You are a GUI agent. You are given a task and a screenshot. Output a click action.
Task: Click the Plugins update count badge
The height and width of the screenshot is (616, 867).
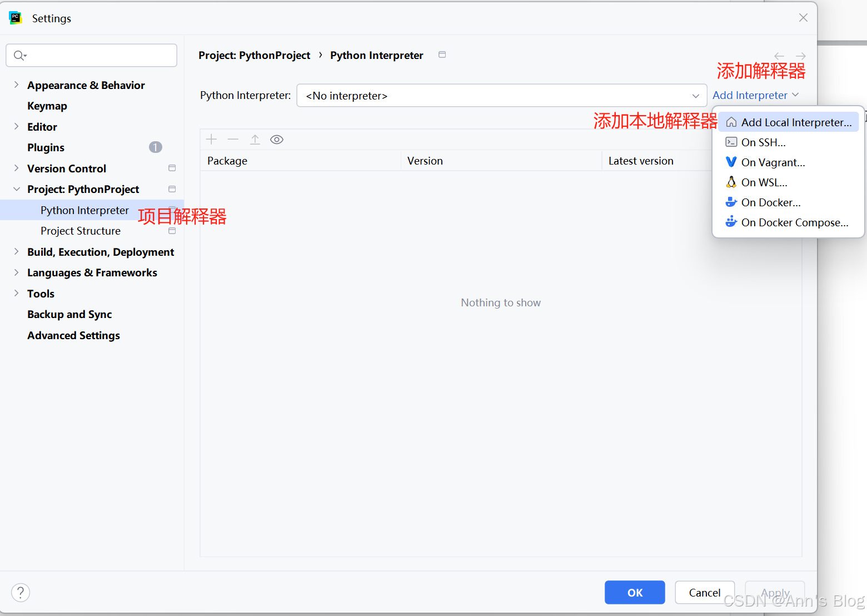pyautogui.click(x=156, y=147)
